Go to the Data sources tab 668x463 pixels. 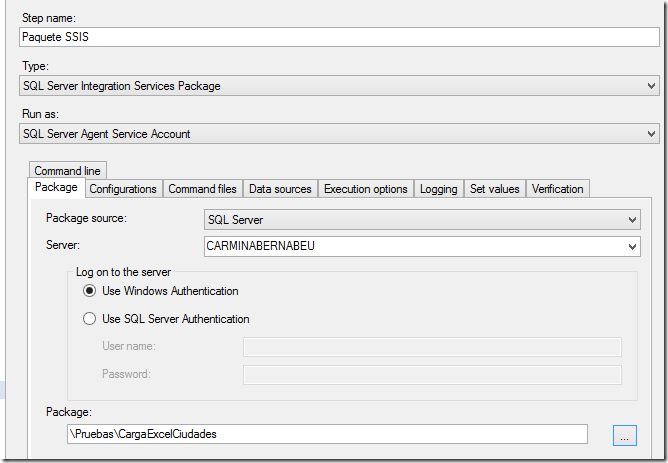280,189
